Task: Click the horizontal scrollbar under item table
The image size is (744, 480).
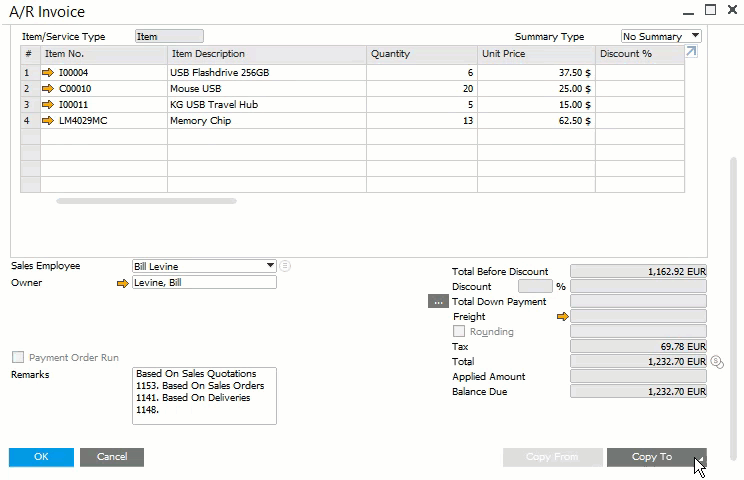Action: point(146,201)
